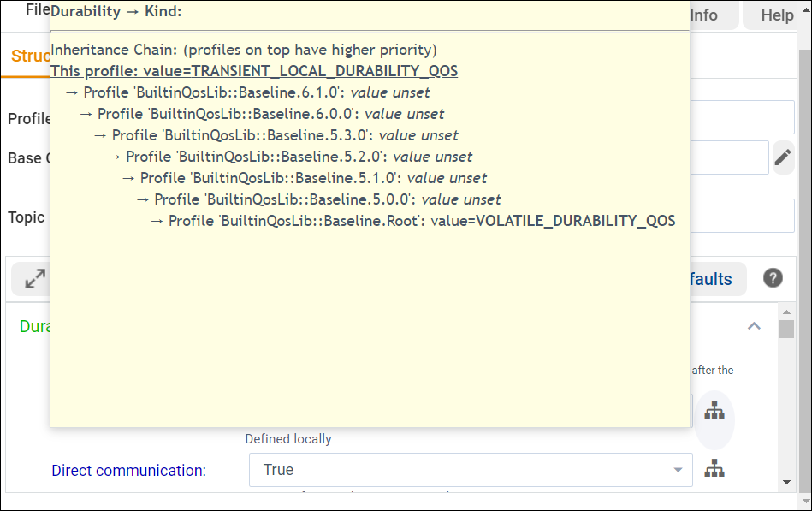Collapse the Durability section chevron
The image size is (812, 511).
[754, 326]
